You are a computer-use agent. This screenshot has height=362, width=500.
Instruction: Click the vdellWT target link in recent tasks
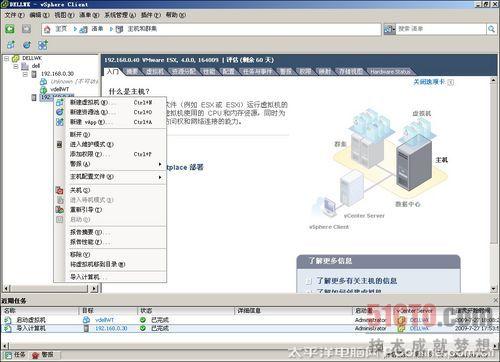click(104, 320)
